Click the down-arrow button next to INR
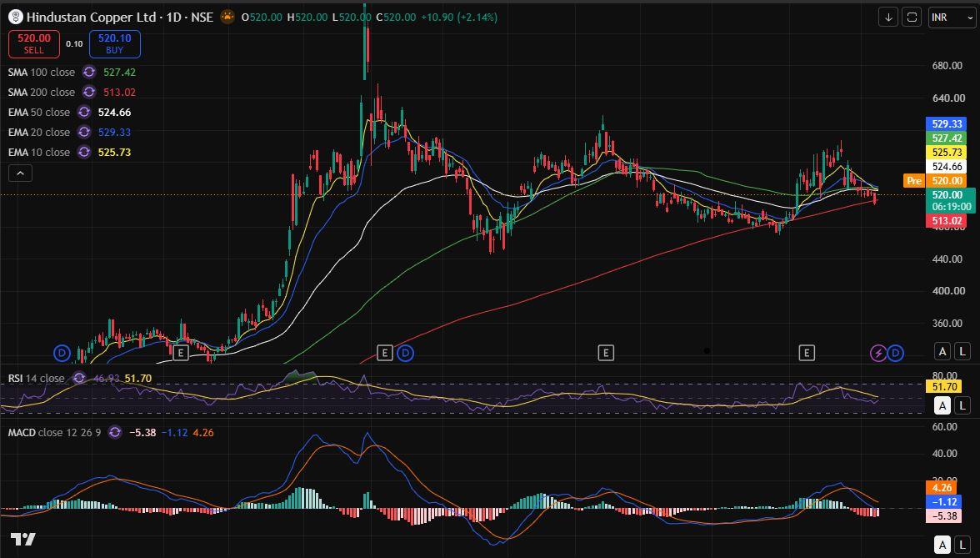 point(888,17)
